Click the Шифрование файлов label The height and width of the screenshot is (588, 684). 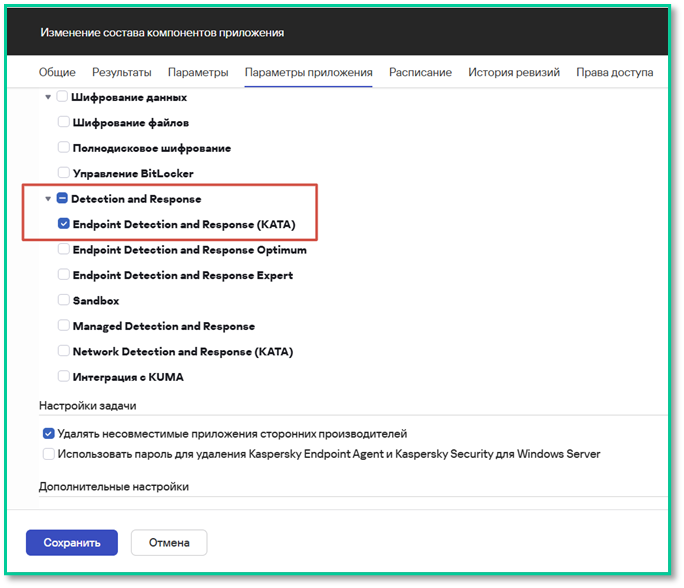(131, 123)
